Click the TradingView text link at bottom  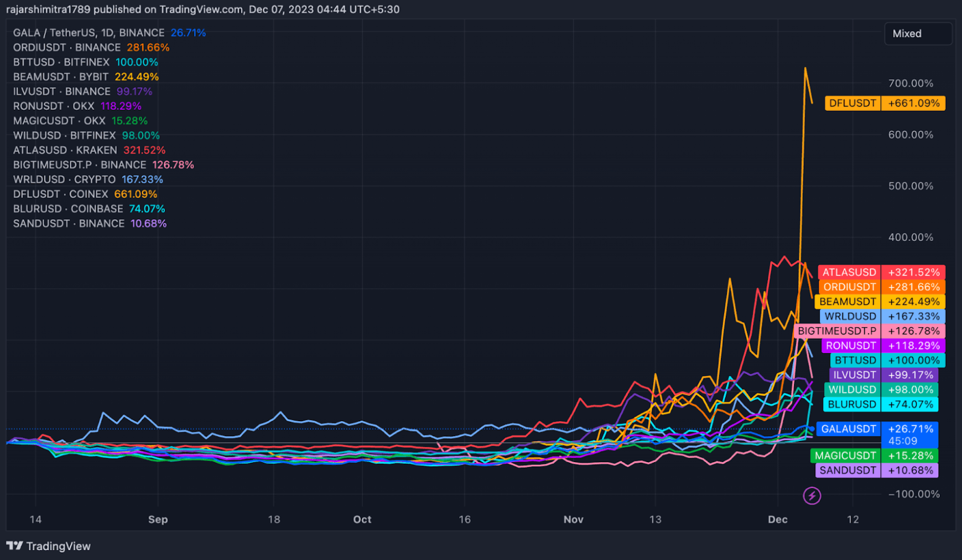(58, 546)
